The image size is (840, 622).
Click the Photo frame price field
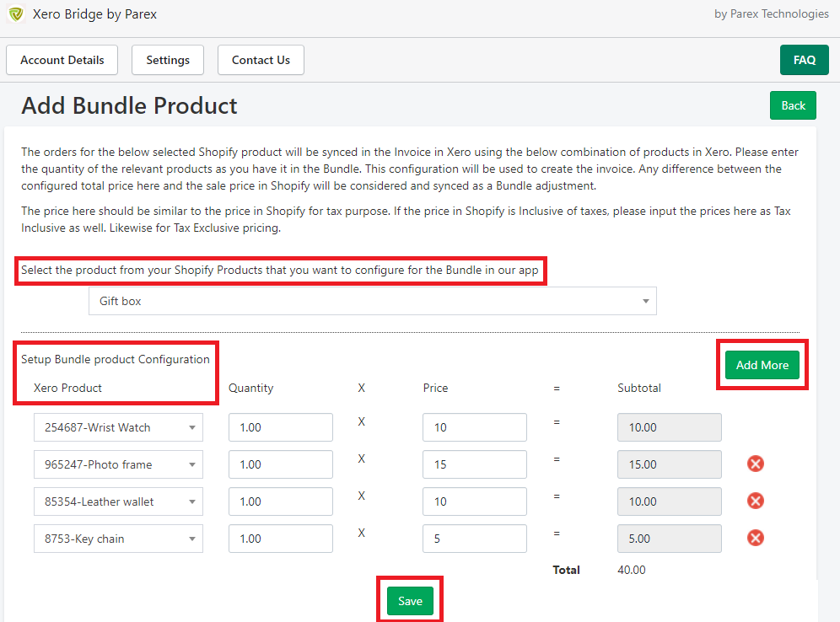click(x=475, y=464)
